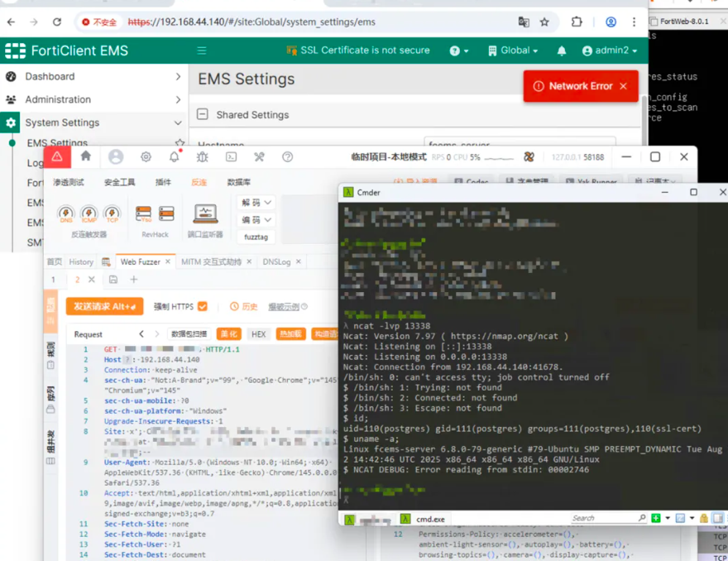Open Chrome three-dot menu
The height and width of the screenshot is (561, 728).
(634, 22)
